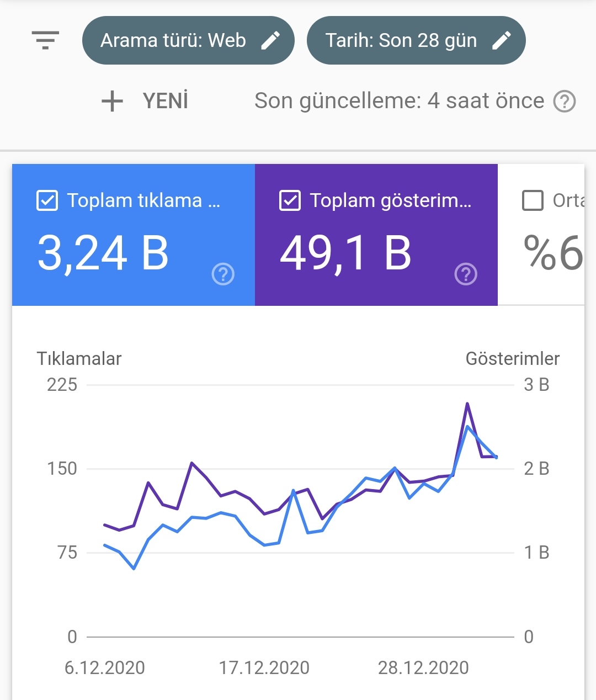
Task: Add new filter with YENİ
Action: click(x=145, y=101)
